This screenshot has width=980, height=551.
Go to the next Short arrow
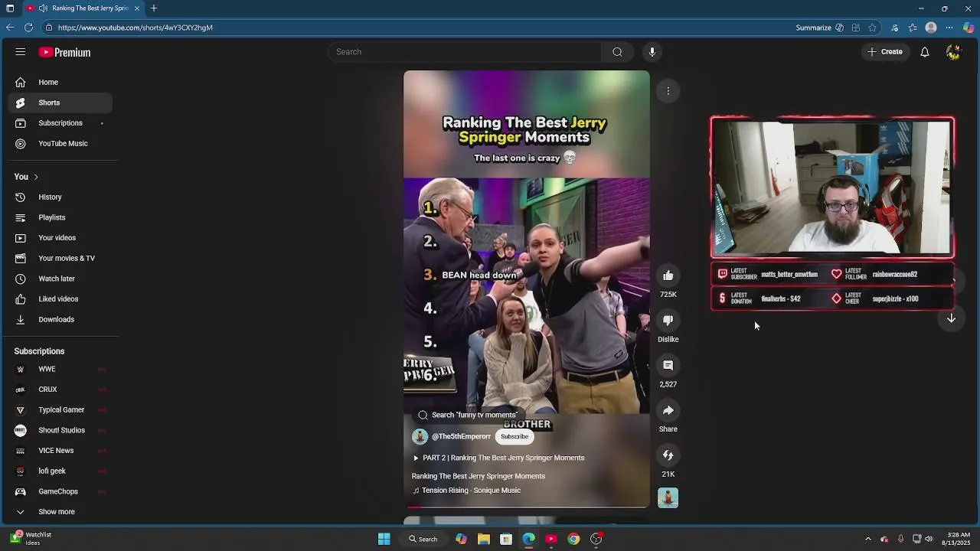[x=951, y=318]
